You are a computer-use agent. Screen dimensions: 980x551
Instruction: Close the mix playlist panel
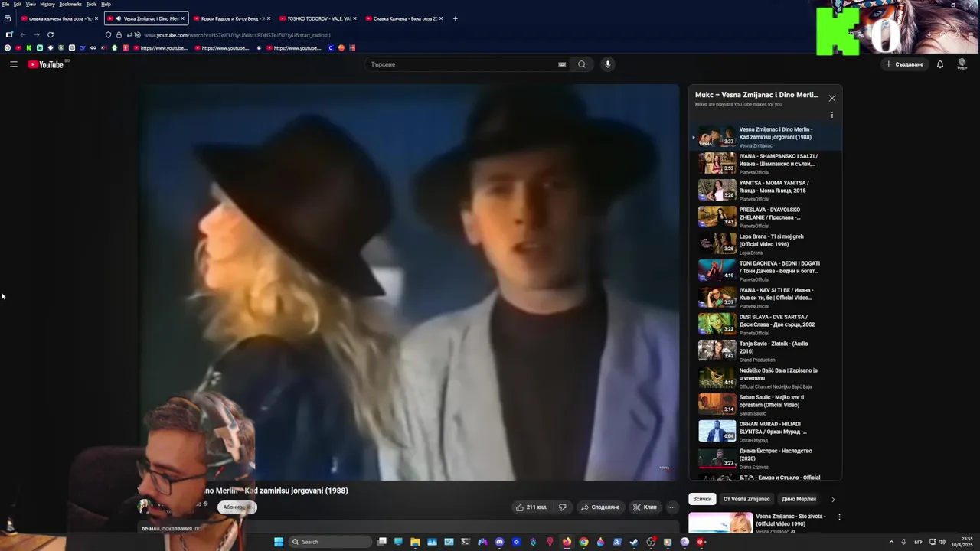pyautogui.click(x=832, y=98)
